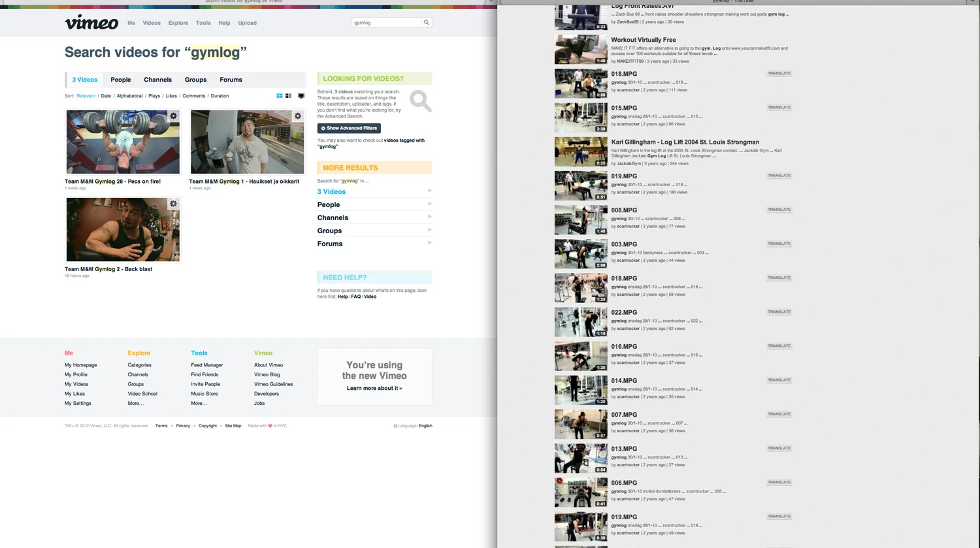Viewport: 980px width, 548px height.
Task: Sort results by Date
Action: (x=106, y=96)
